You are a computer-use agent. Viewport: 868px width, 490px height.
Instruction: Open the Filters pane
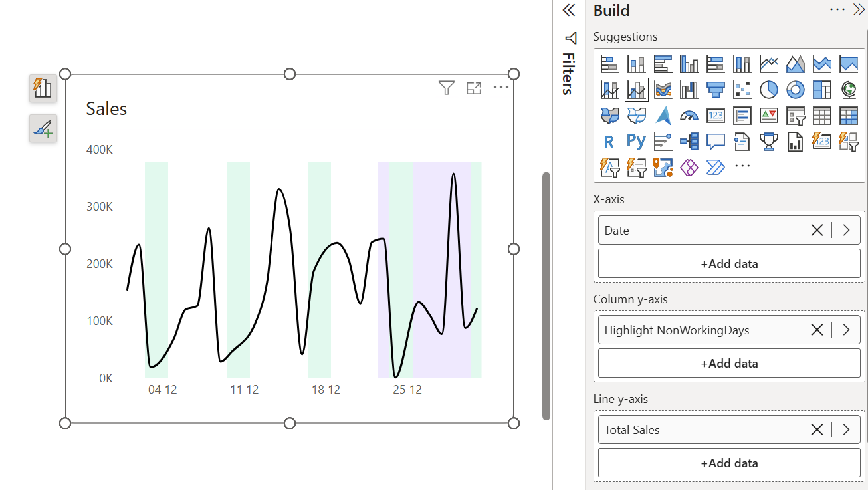[x=569, y=64]
